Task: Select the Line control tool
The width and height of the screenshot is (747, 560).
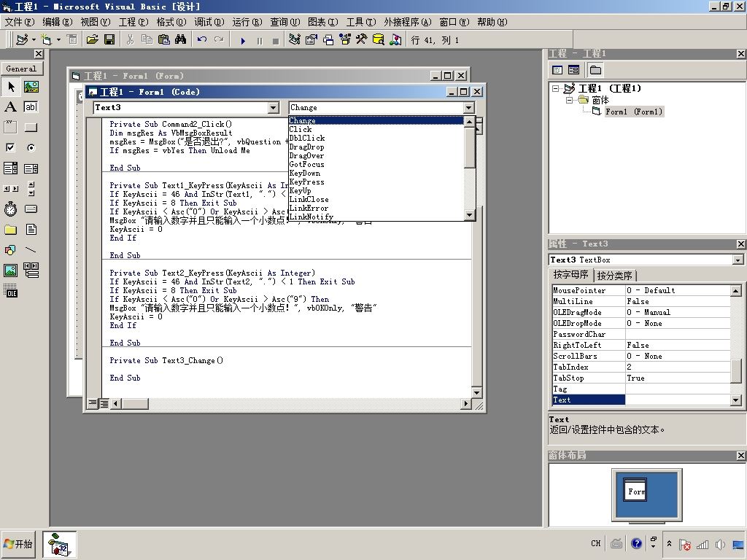Action: pyautogui.click(x=31, y=250)
